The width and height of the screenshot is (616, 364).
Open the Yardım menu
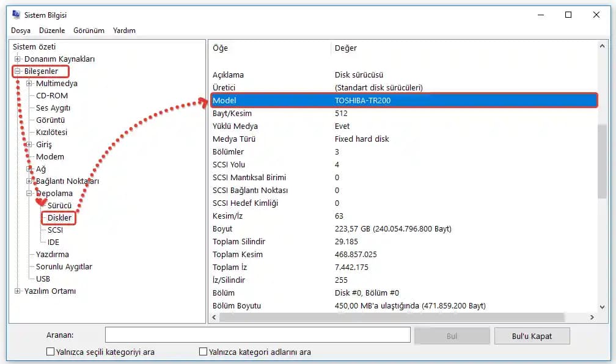pos(124,31)
